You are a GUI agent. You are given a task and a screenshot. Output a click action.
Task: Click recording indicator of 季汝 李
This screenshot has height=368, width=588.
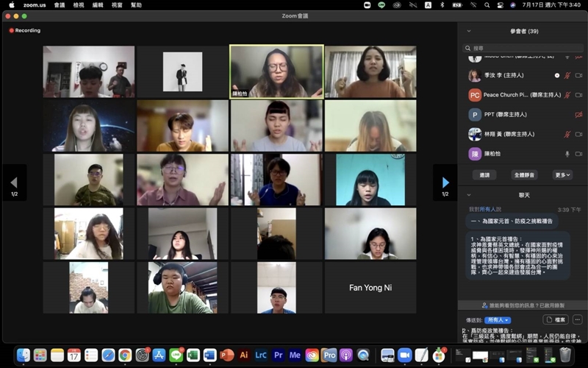(x=557, y=76)
